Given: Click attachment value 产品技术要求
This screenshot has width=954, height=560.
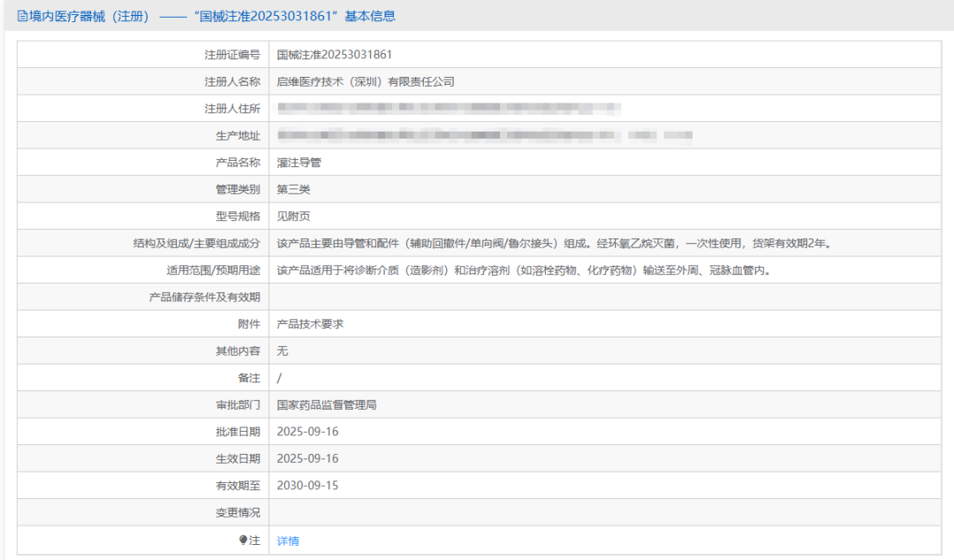Looking at the screenshot, I should click(x=310, y=324).
